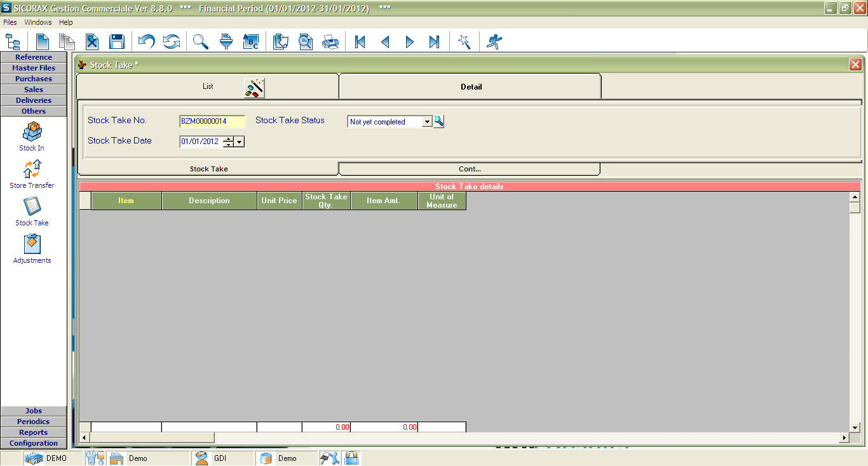868x466 pixels.
Task: Click the grid's vertical scrollbar down arrow
Action: tap(855, 428)
